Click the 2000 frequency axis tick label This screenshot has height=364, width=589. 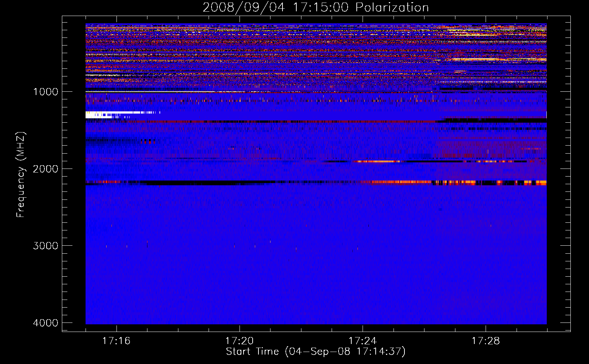46,169
